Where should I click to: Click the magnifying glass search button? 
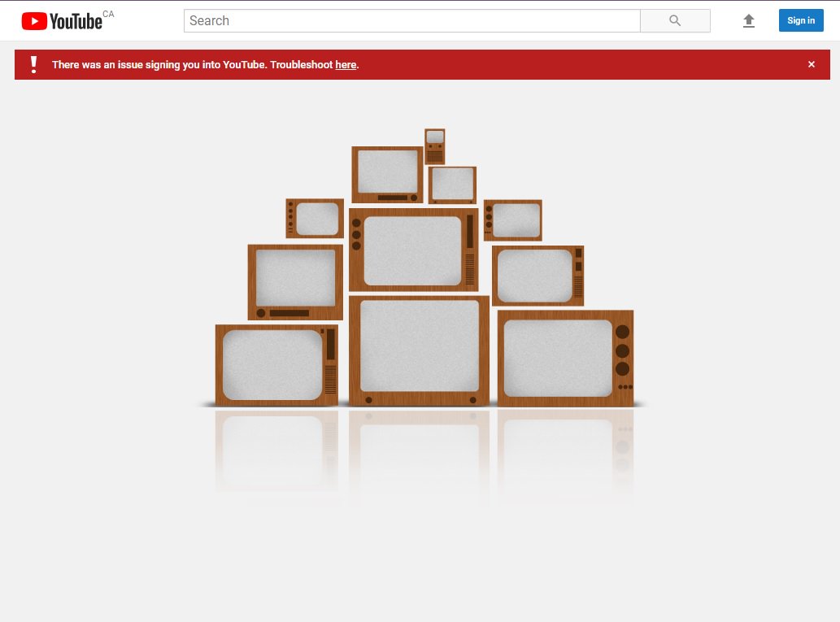tap(675, 21)
